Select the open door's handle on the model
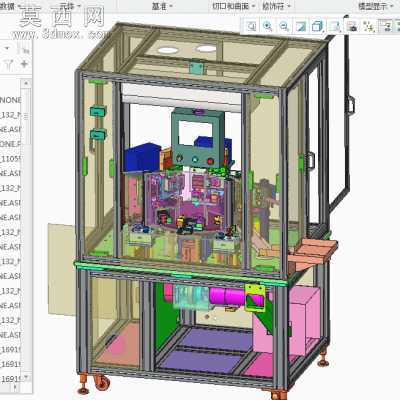This screenshot has width=400, height=400. 351,104
